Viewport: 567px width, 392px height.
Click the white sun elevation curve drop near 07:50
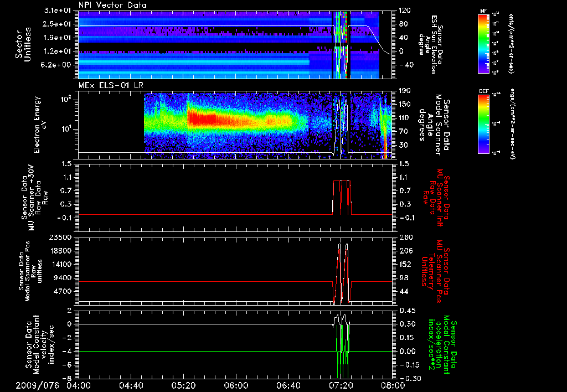tap(378, 40)
